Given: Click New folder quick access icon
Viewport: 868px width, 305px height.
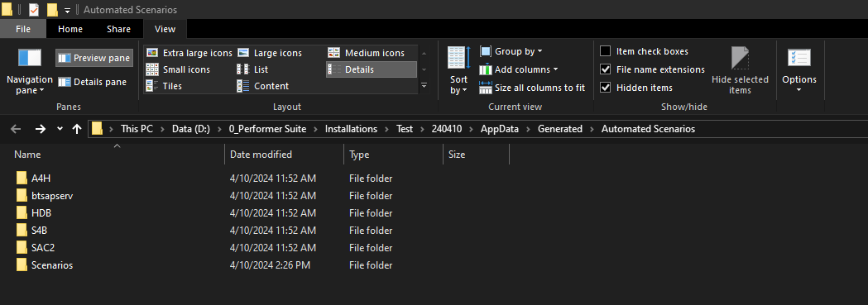Looking at the screenshot, I should click(x=53, y=9).
